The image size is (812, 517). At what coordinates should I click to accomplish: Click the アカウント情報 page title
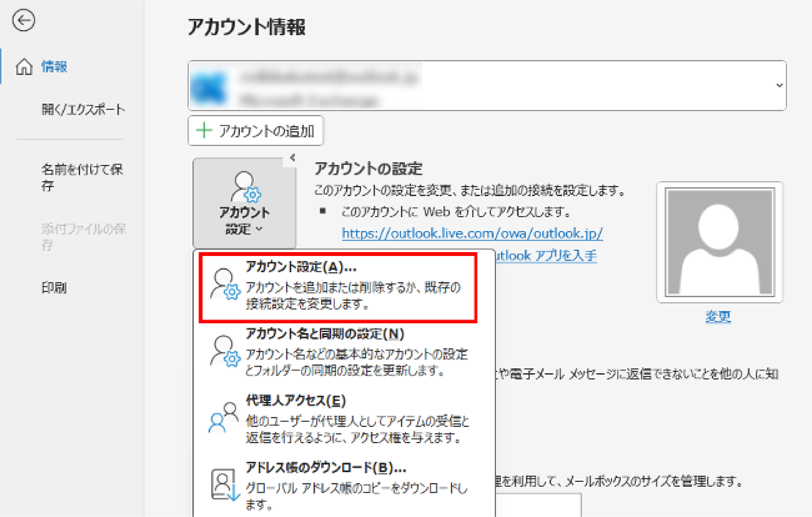pos(247,27)
